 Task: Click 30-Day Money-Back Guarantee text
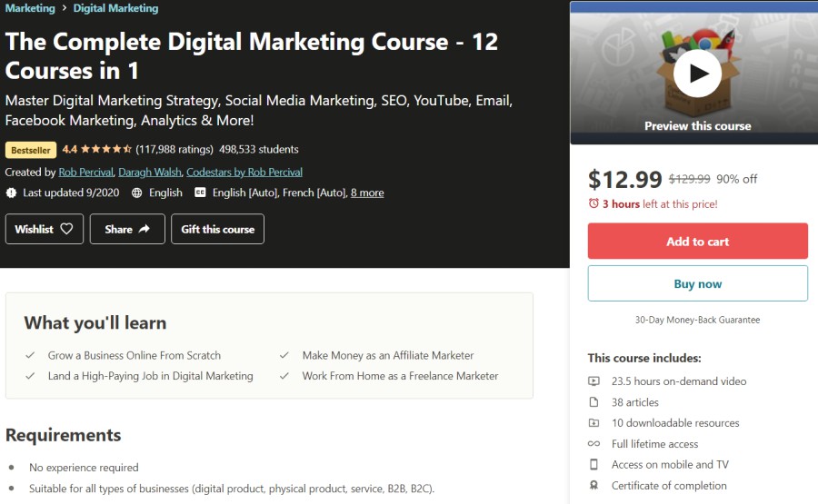click(x=697, y=320)
